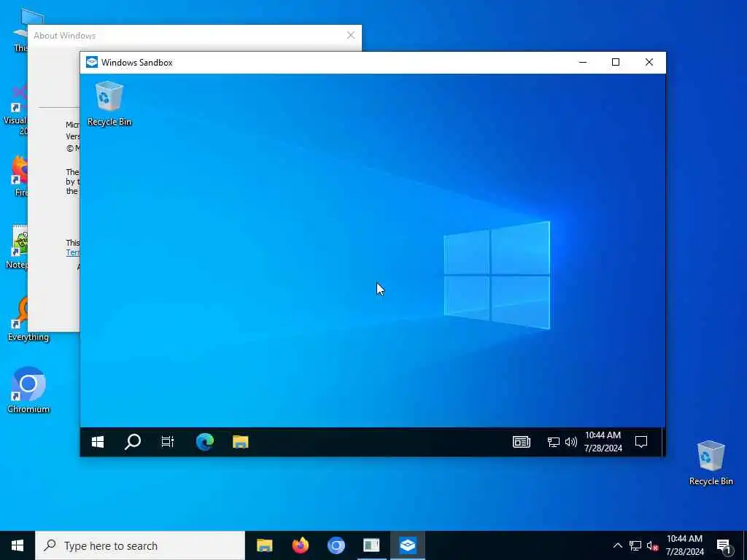
Task: Open Search in the Sandbox taskbar
Action: pos(133,442)
